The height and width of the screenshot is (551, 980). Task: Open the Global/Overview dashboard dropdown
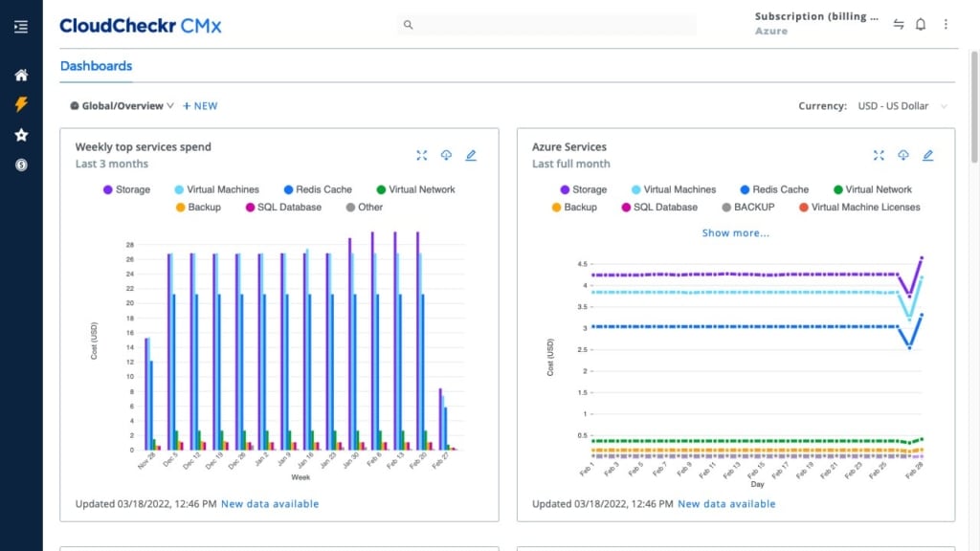pos(122,105)
